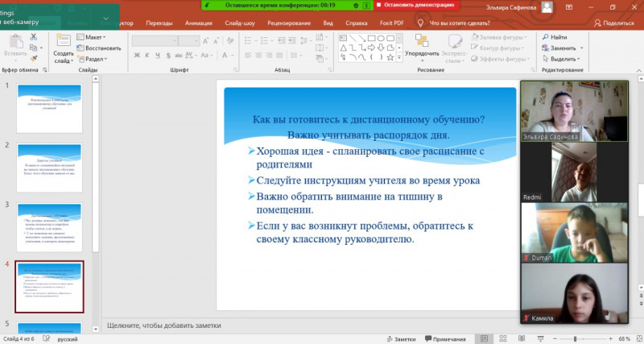644x344 pixels.
Task: Click the Format Painter brush icon
Action: (x=34, y=58)
